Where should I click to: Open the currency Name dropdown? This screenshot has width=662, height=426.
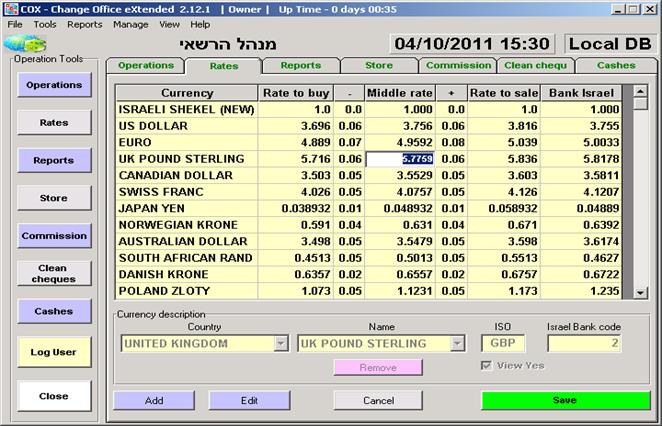457,344
